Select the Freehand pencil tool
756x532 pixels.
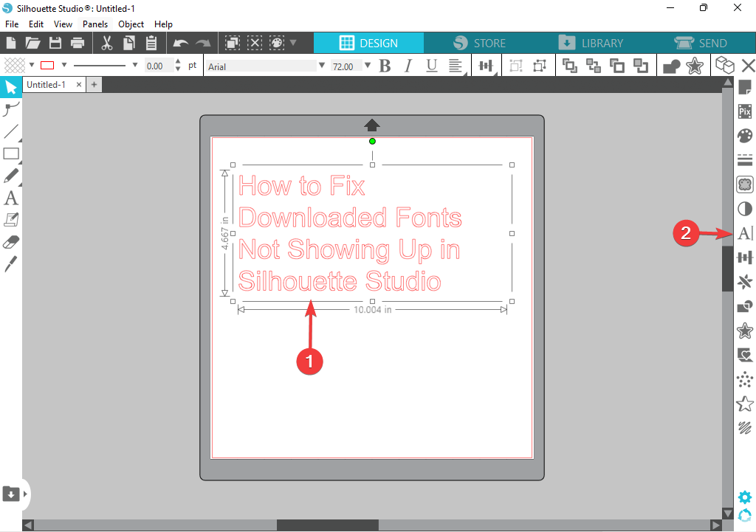pos(10,176)
